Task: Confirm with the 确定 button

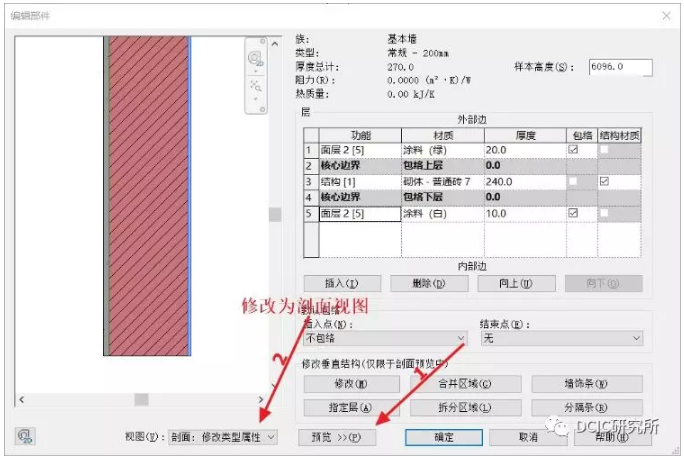Action: [x=444, y=437]
